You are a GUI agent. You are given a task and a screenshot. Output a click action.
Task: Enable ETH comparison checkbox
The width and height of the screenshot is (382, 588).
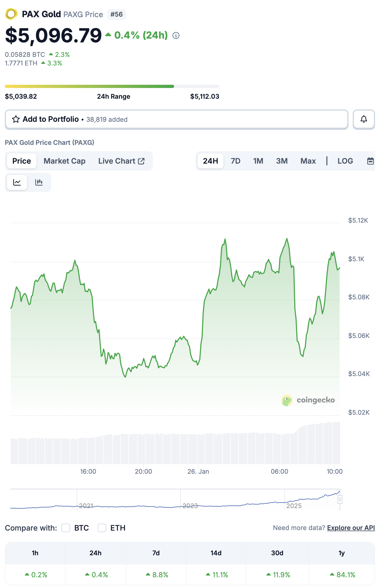[x=102, y=528]
